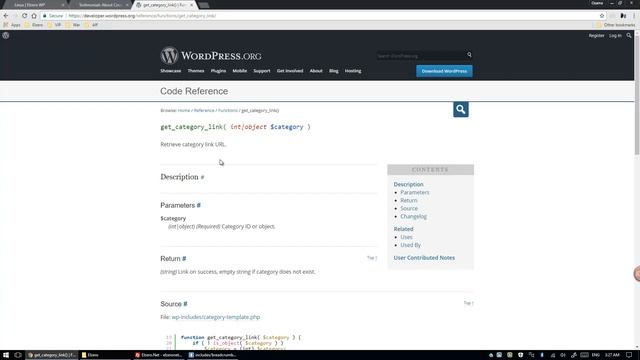The height and width of the screenshot is (360, 640).
Task: Switch to the first browser tab
Action: point(35,5)
